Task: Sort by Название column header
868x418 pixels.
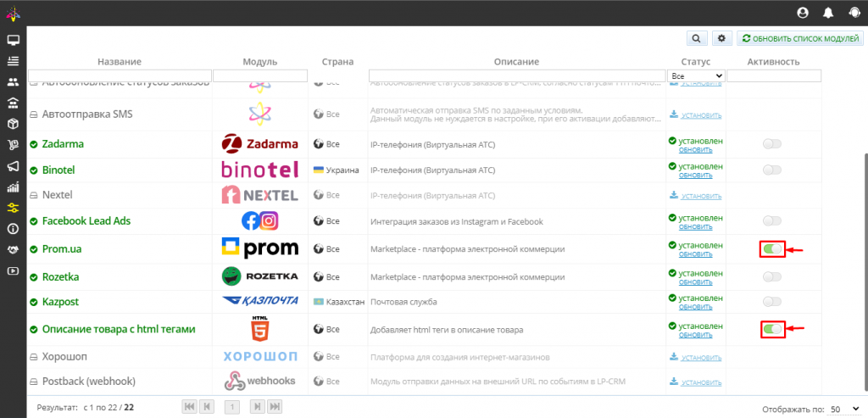Action: point(120,61)
